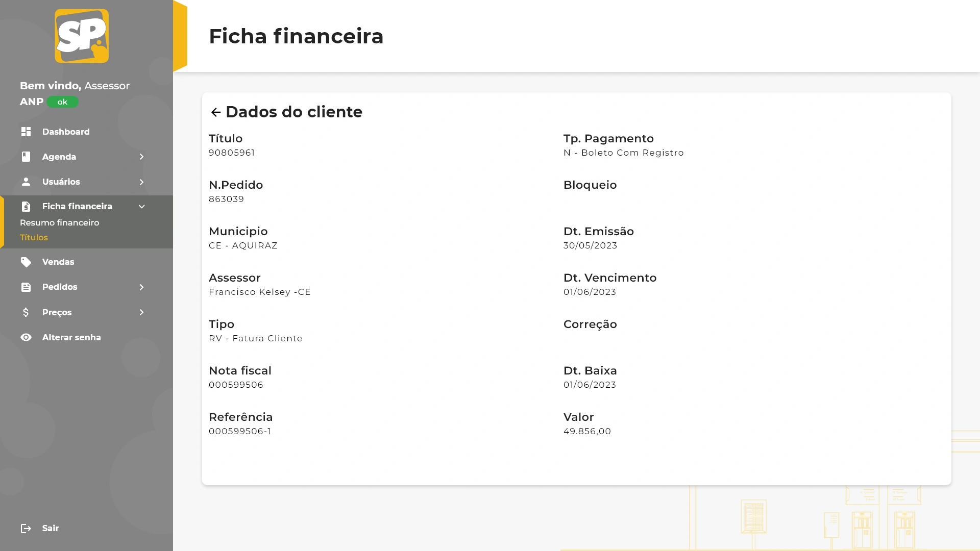Click the Agenda book icon

26,157
